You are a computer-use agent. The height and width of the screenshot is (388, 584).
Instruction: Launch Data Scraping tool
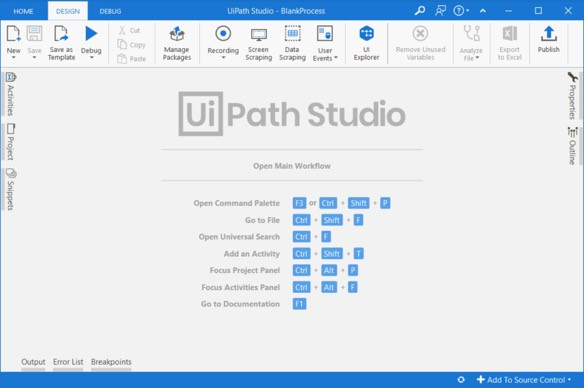point(292,43)
